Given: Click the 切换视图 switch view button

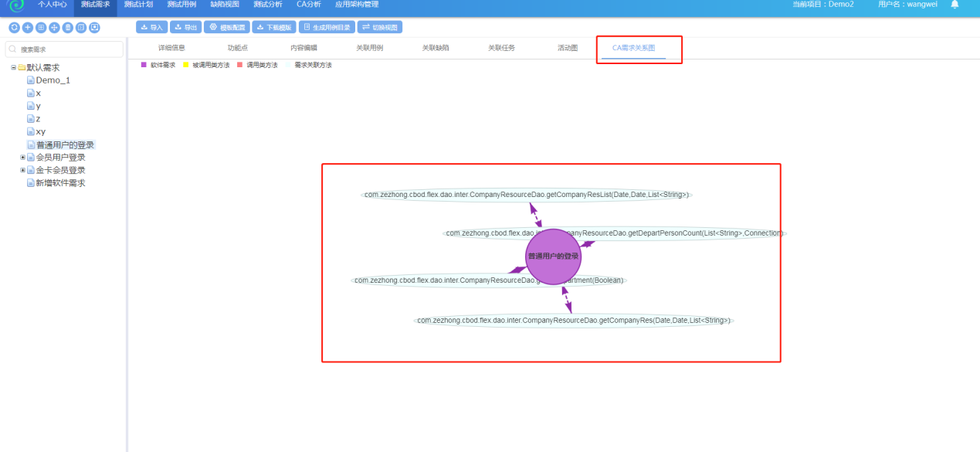Looking at the screenshot, I should coord(379,27).
